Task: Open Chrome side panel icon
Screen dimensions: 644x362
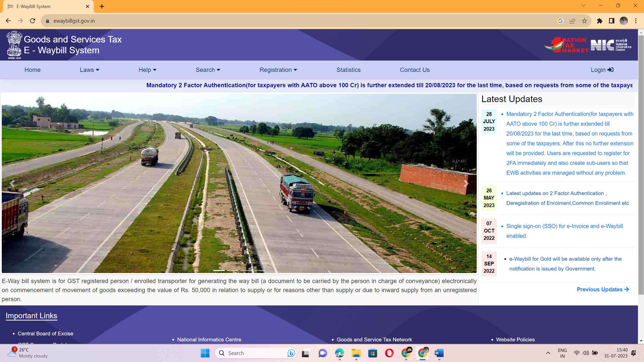Action: tap(612, 21)
